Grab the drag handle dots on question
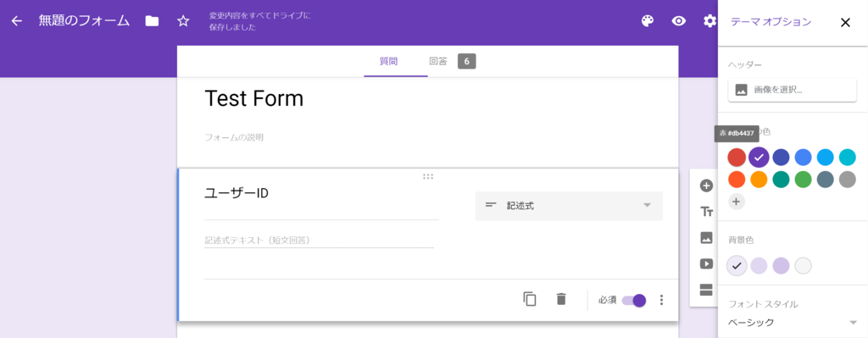Viewport: 868px width, 338px height. (x=428, y=176)
